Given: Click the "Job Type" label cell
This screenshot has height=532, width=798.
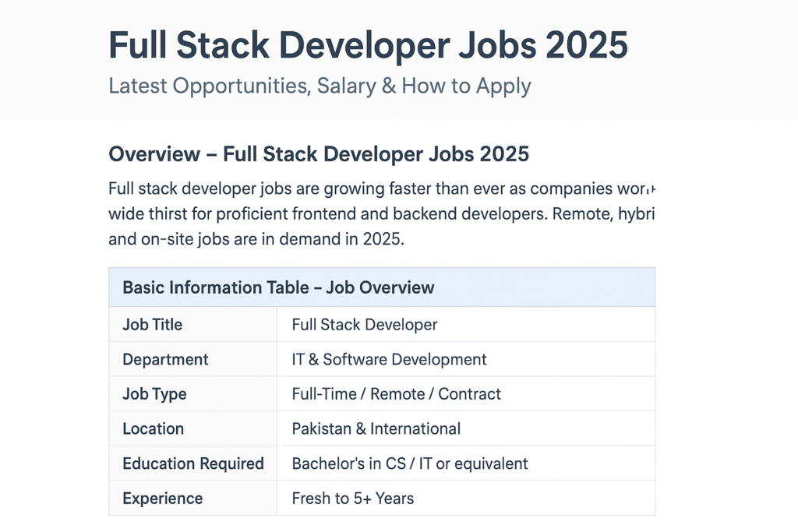Looking at the screenshot, I should 154,394.
